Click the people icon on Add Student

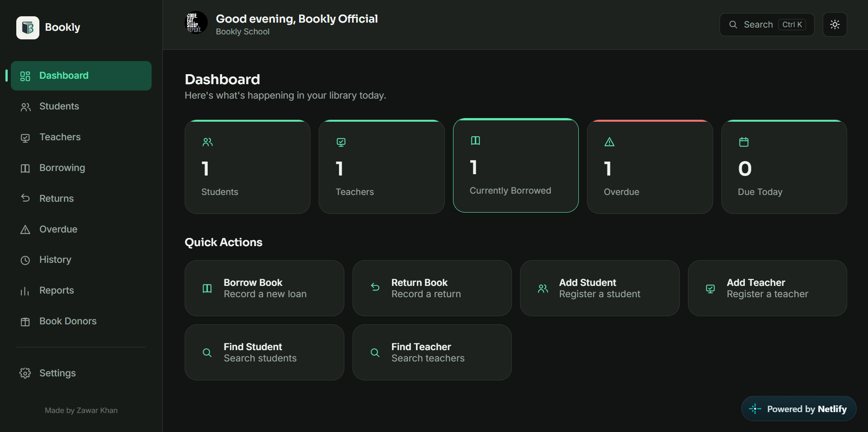click(543, 289)
